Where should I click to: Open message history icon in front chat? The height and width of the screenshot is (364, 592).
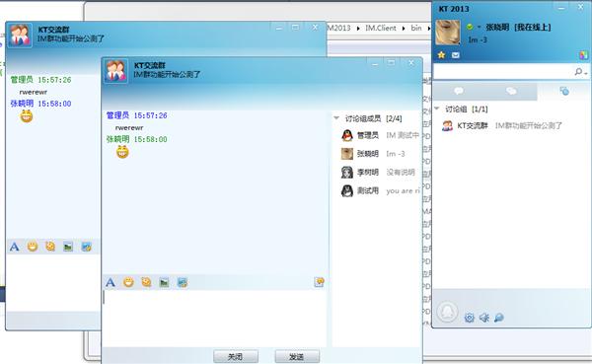click(x=319, y=282)
